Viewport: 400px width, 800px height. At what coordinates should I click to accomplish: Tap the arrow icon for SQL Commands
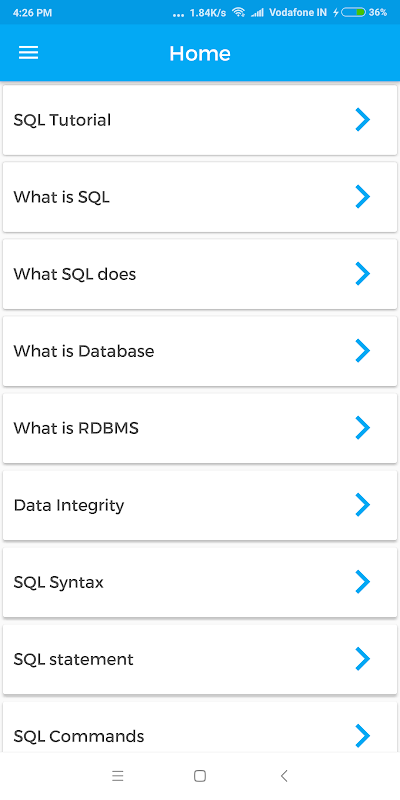[x=362, y=736]
